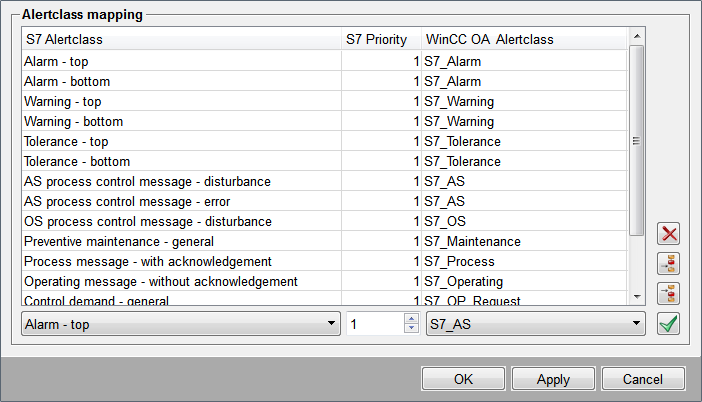Select the 'Warning - bottom' row
The height and width of the screenshot is (402, 702).
(x=325, y=121)
